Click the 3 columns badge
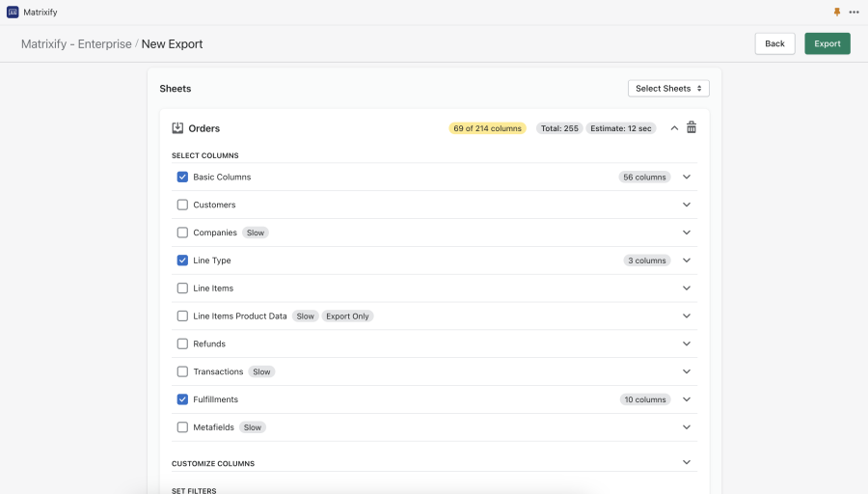868x494 pixels. pos(646,261)
